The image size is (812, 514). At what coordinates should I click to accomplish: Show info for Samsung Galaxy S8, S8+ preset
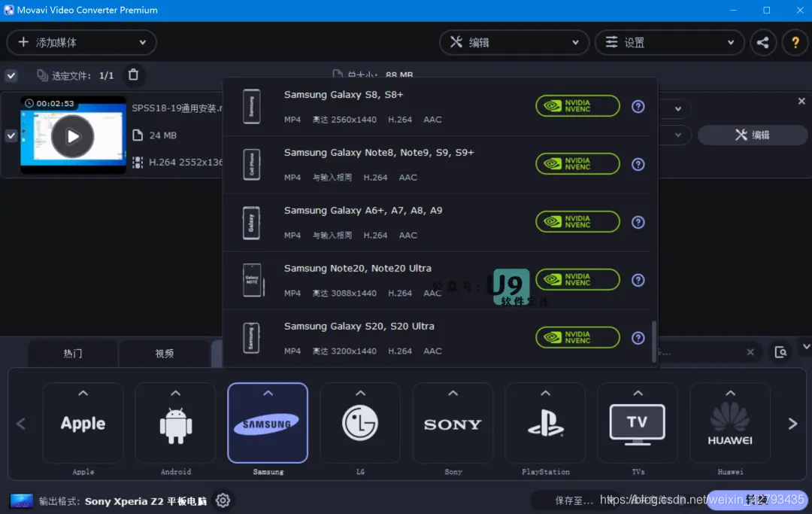638,106
